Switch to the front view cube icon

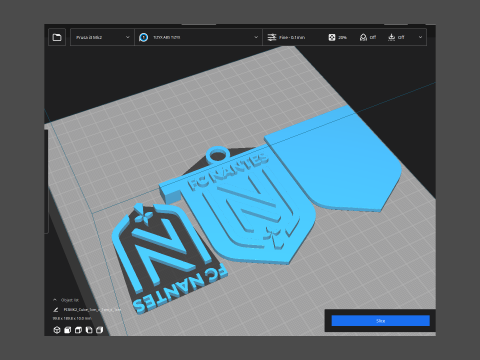pos(68,330)
